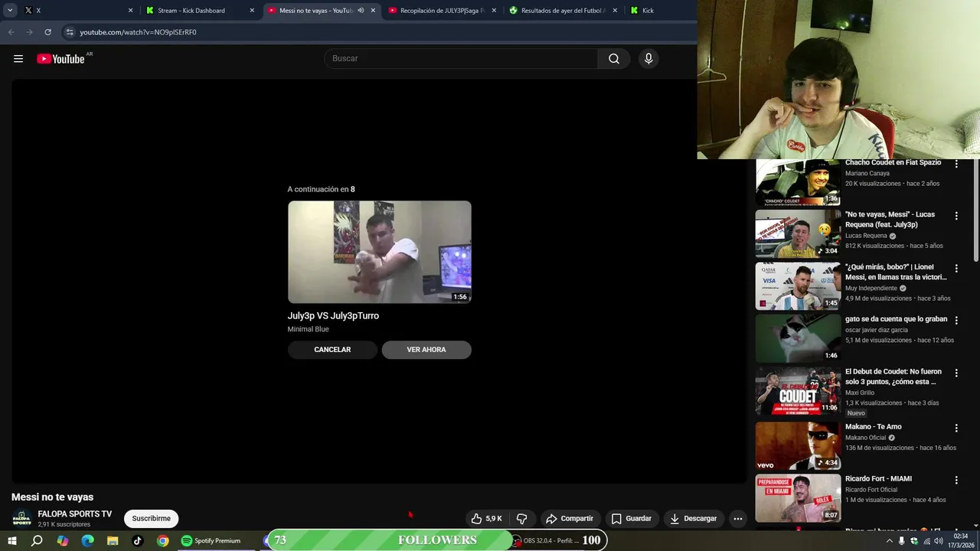Subscribe with the Suscribirme button
The height and width of the screenshot is (551, 980).
[152, 519]
